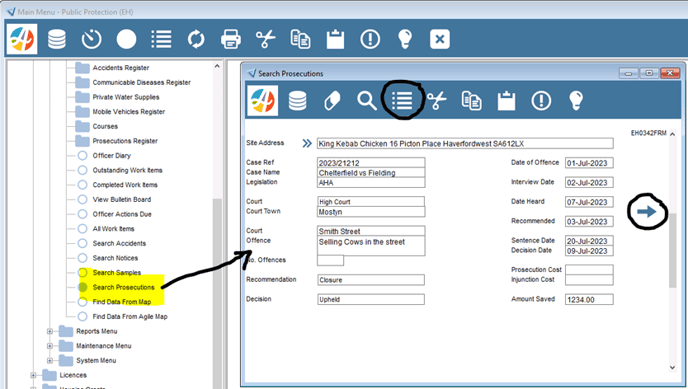Click the Site Address field
Screen dimensions: 688x389
click(x=465, y=143)
